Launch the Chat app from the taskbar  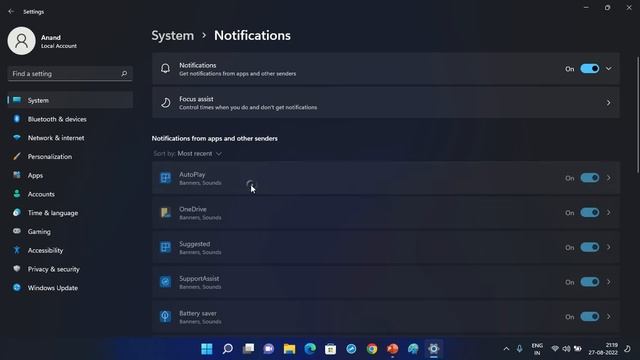click(269, 349)
